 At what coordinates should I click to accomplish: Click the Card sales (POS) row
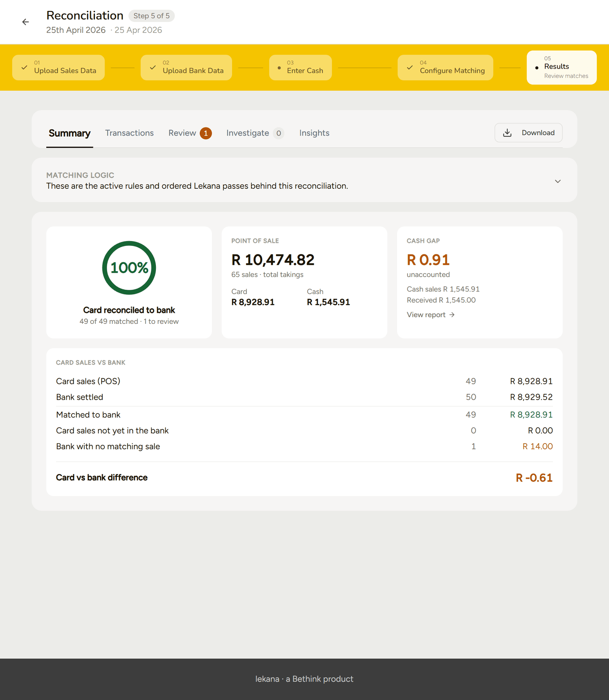click(x=304, y=381)
